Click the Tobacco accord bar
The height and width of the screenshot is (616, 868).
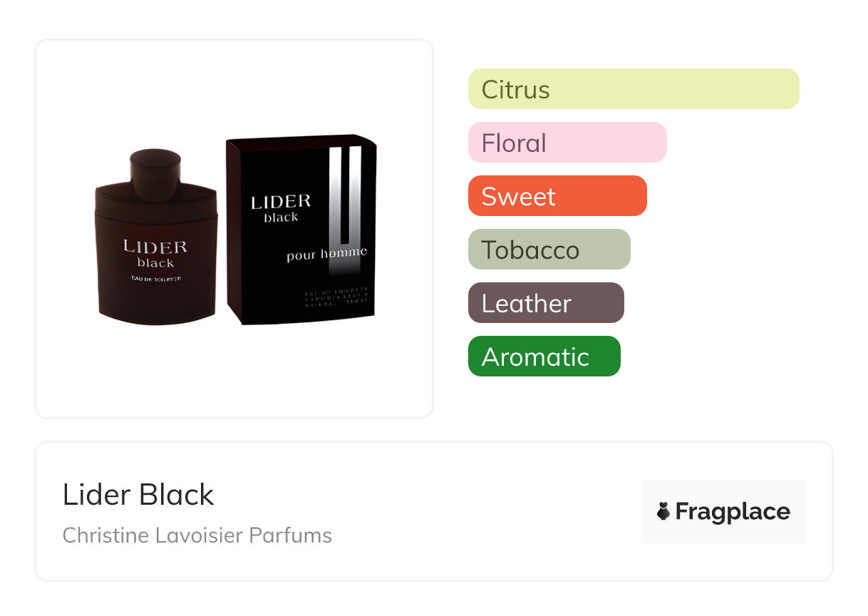pyautogui.click(x=549, y=250)
